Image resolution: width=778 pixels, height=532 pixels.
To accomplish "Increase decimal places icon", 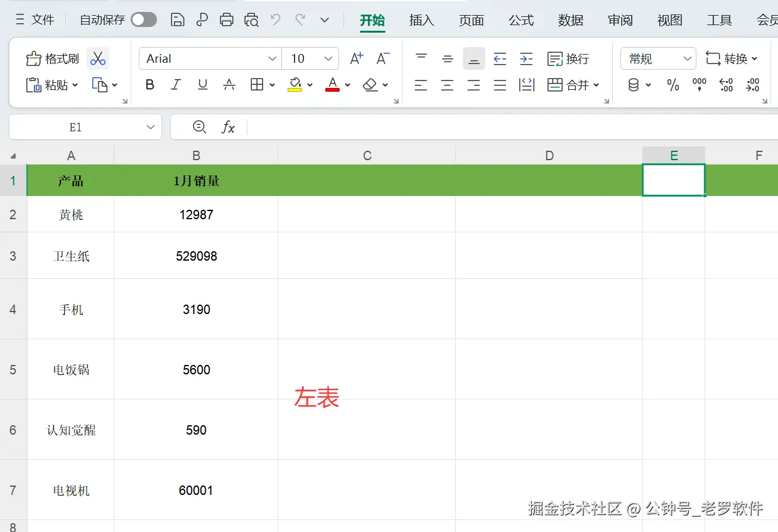I will click(x=726, y=85).
